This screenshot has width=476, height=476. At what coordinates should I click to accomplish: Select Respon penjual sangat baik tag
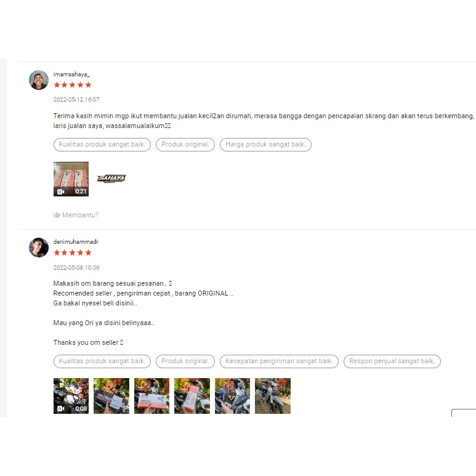pyautogui.click(x=392, y=361)
